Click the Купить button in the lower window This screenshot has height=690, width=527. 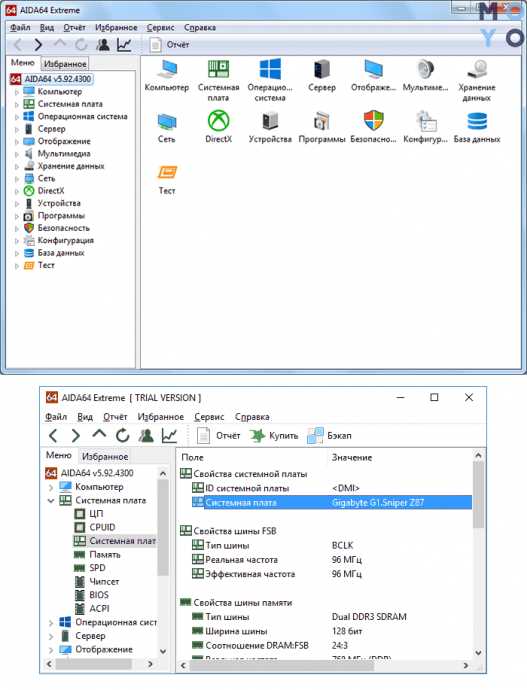click(x=274, y=436)
